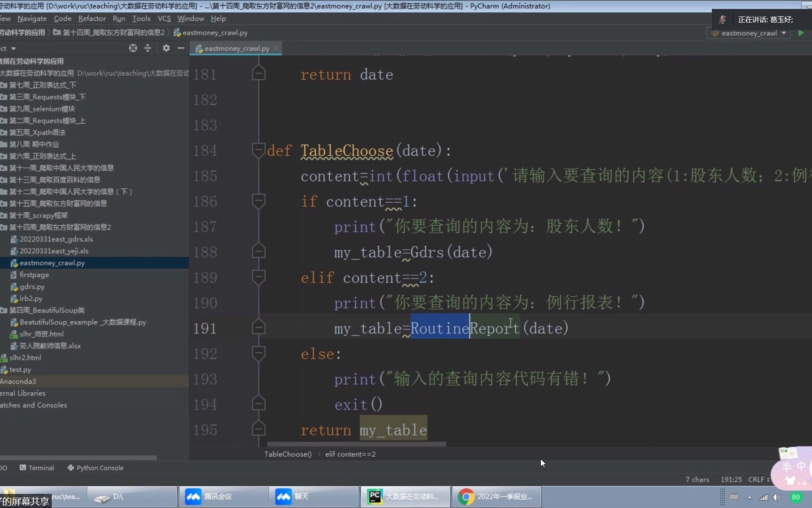Select Anaconda3 interpreter entry in project tree
Screen dimensions: 812x508
coord(18,381)
